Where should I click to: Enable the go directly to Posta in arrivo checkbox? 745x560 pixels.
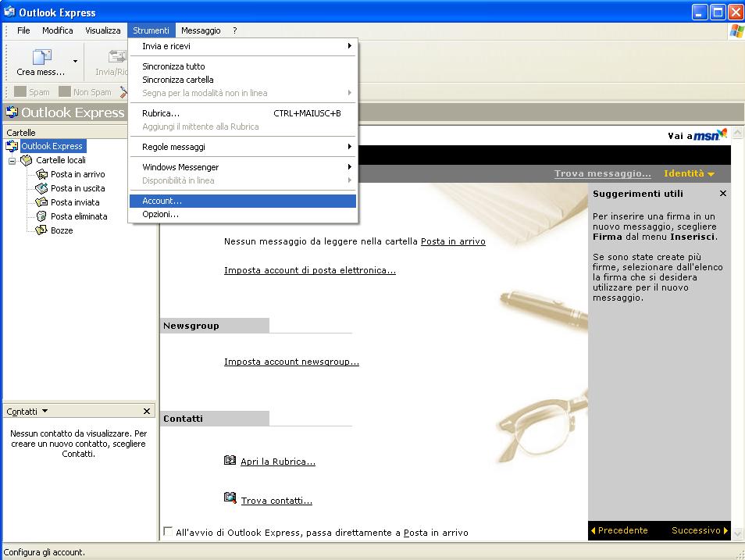pyautogui.click(x=168, y=531)
